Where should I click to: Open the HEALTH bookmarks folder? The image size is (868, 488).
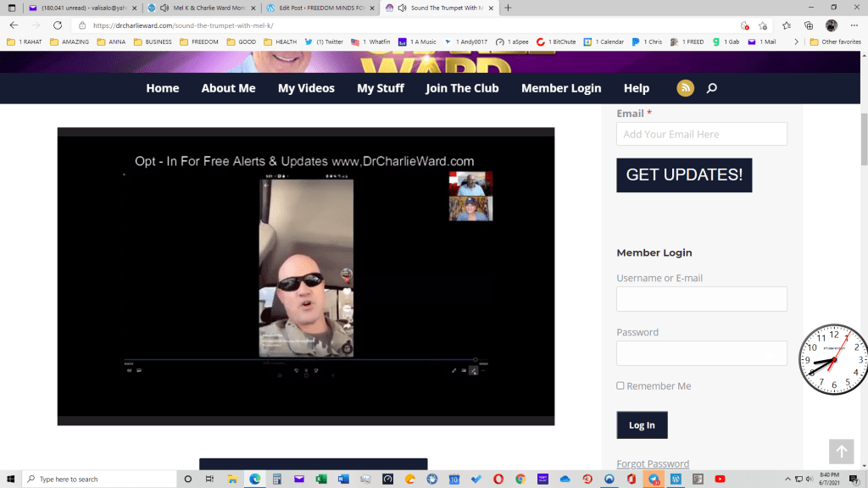coord(280,42)
